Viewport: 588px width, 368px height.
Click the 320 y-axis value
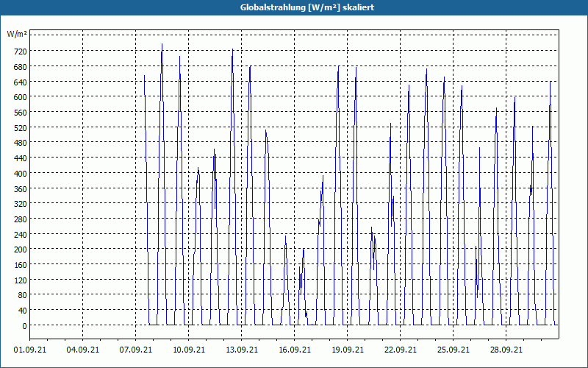tap(21, 204)
